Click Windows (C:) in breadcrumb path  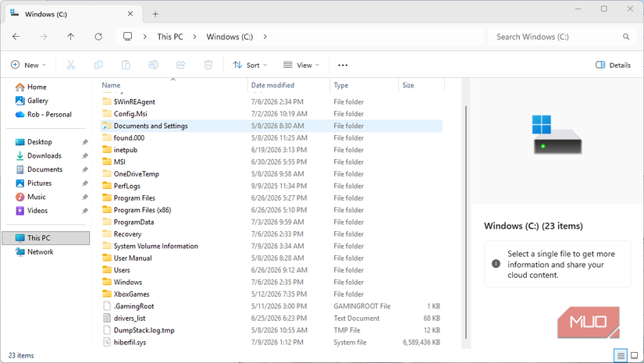229,37
